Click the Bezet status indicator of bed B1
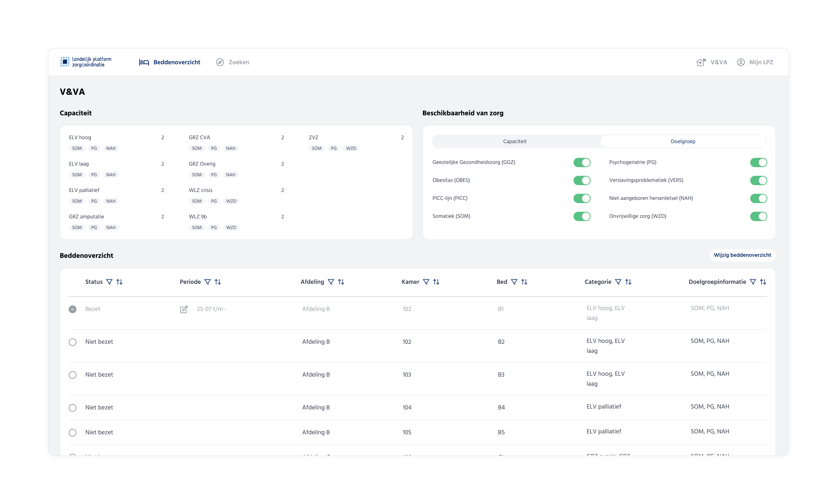The width and height of the screenshot is (837, 504). point(73,309)
